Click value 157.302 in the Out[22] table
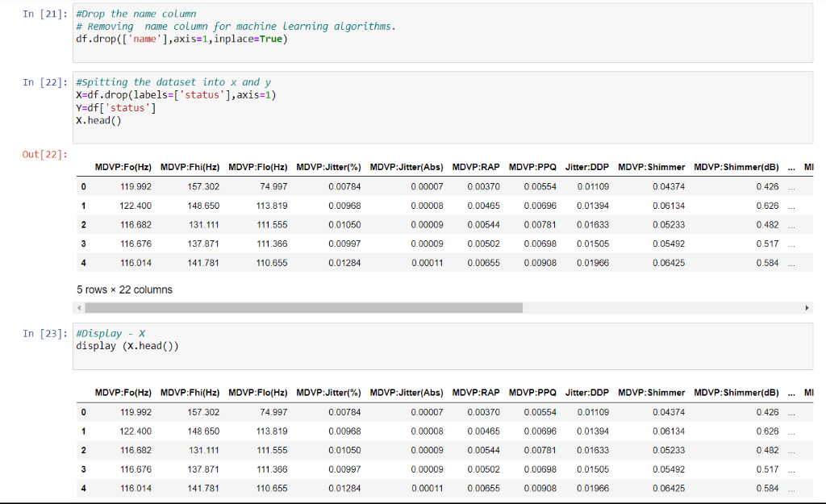 point(203,187)
